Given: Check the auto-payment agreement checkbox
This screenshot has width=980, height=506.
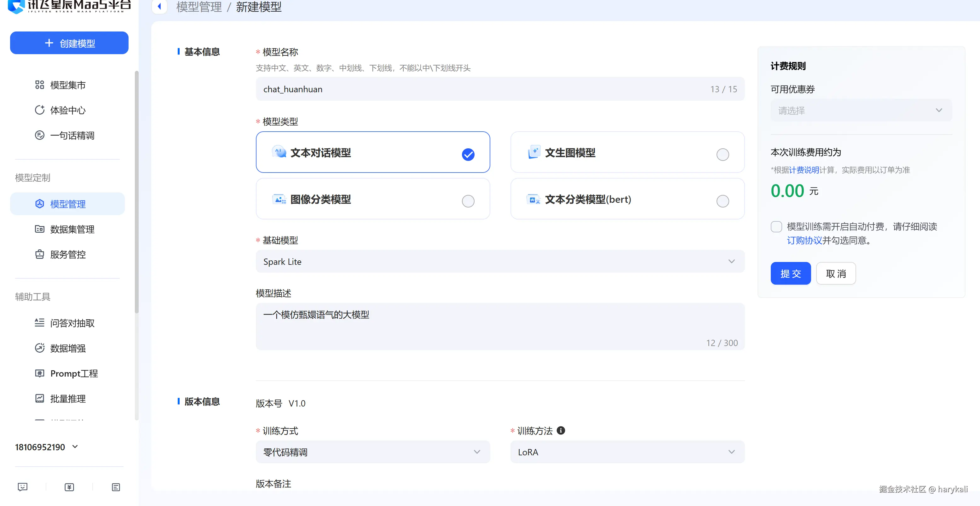Looking at the screenshot, I should click(x=776, y=227).
